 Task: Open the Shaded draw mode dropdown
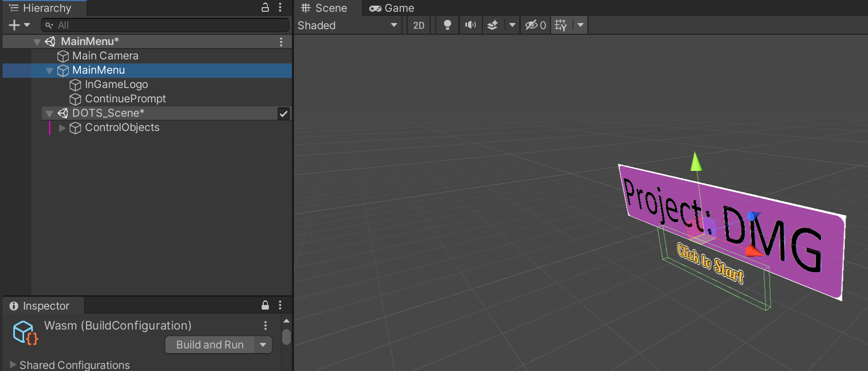click(x=348, y=25)
